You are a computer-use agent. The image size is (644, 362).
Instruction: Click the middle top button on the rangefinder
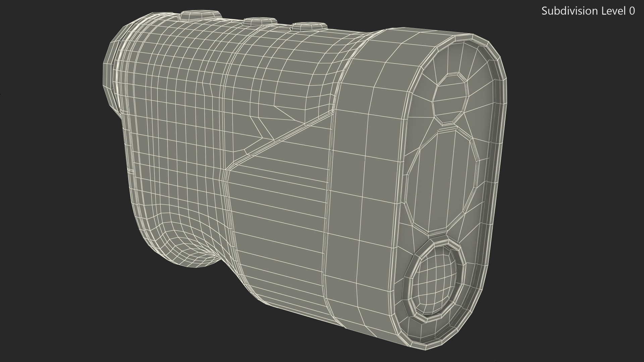(260, 22)
